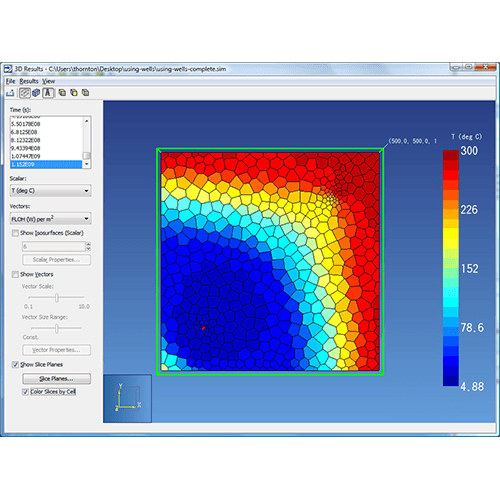
Task: Click the export arrow icon in toolbar
Action: point(10,93)
